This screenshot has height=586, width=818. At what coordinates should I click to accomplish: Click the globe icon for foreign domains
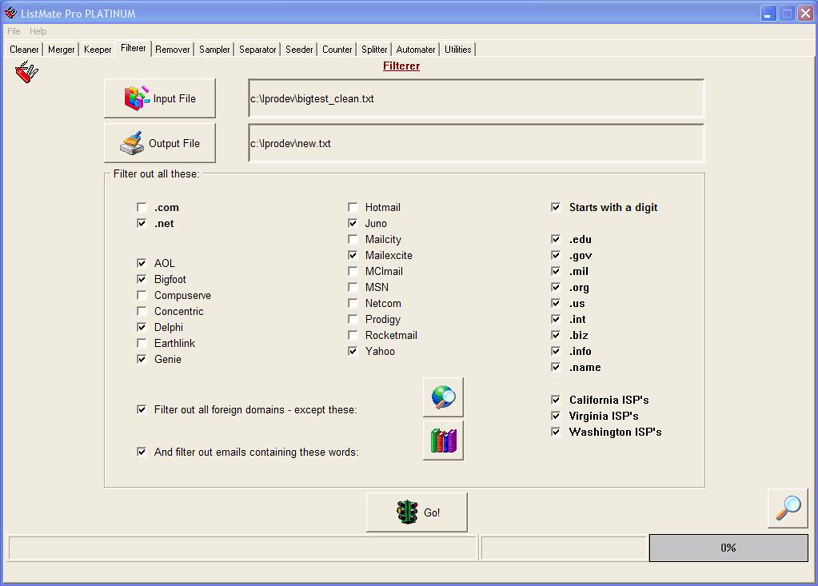point(443,397)
